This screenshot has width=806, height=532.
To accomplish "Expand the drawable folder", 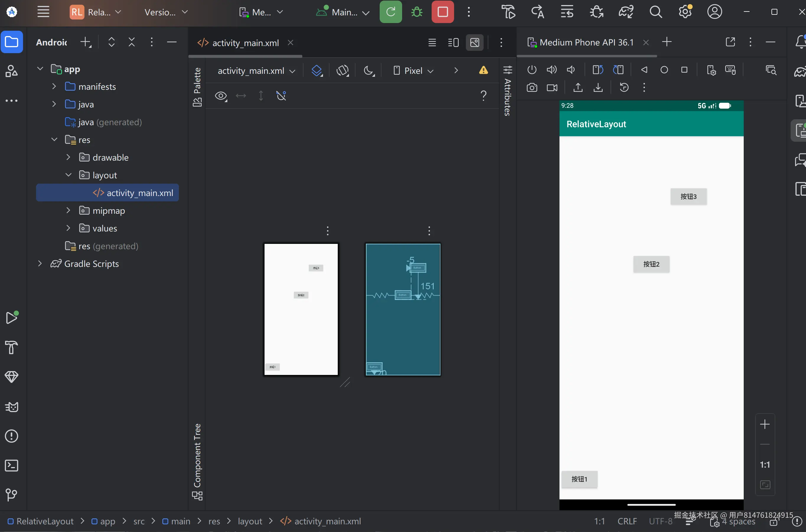I will click(x=68, y=157).
